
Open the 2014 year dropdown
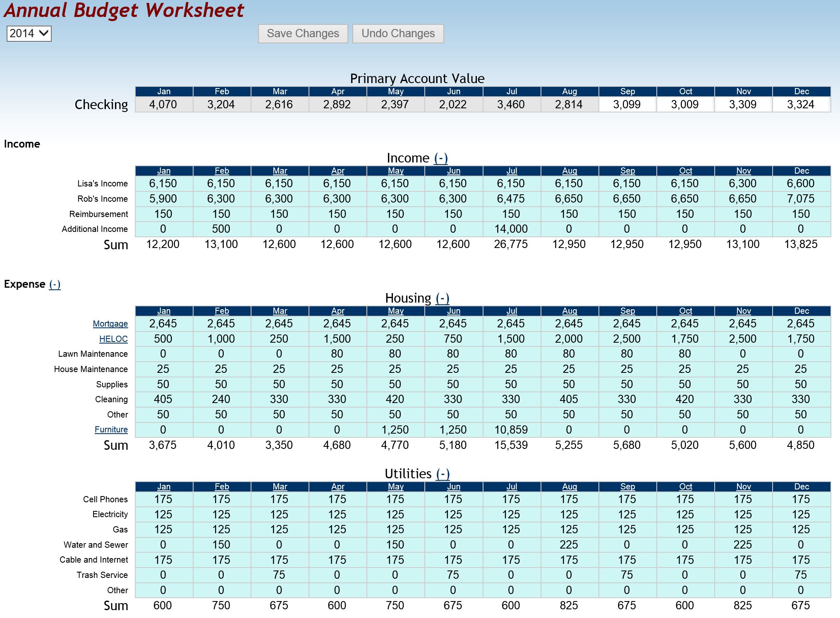tap(29, 33)
